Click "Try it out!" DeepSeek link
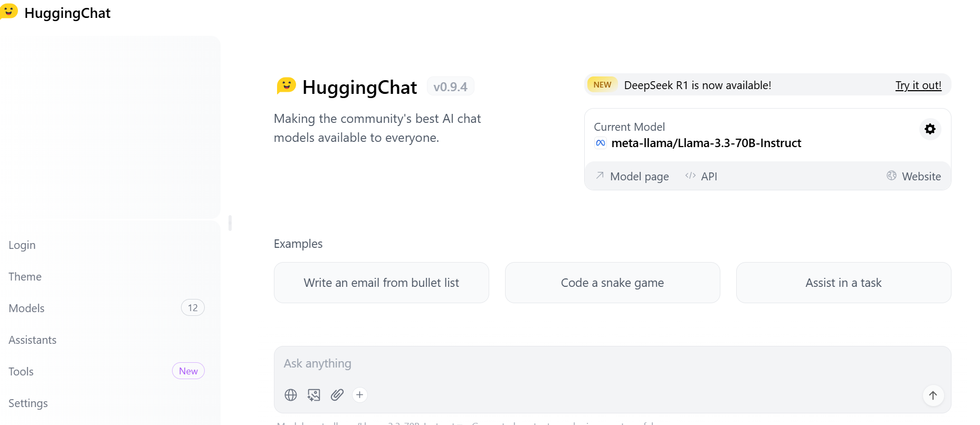 918,85
